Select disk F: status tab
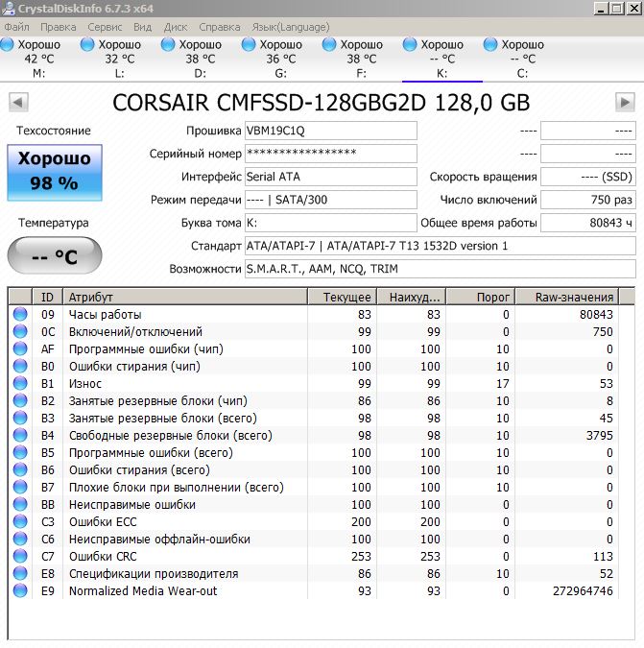644x648 pixels. pos(361,59)
